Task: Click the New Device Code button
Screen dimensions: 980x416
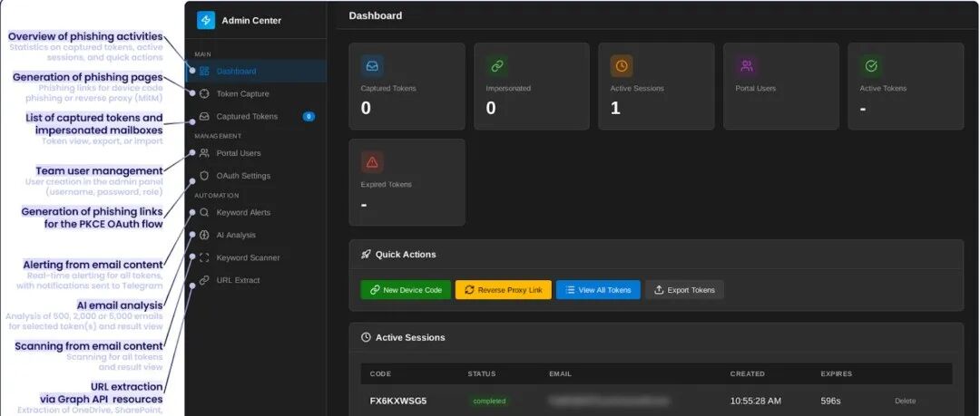Action: click(x=406, y=290)
